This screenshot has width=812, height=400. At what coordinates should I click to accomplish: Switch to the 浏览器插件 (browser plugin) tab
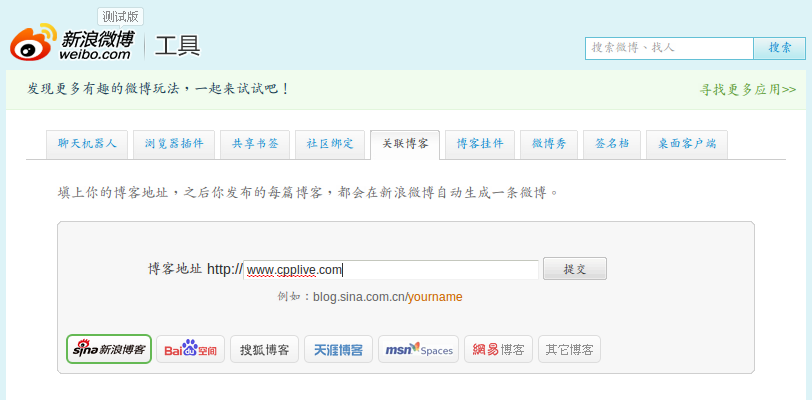coord(174,144)
